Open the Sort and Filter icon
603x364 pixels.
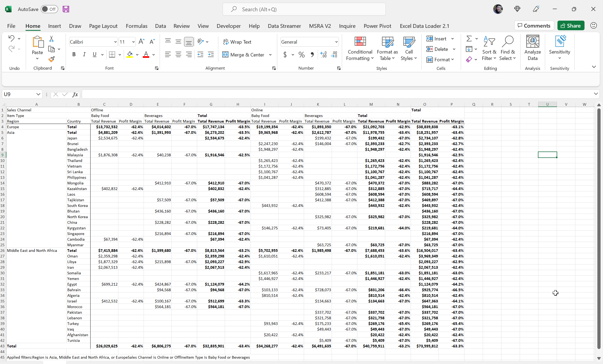pos(489,49)
